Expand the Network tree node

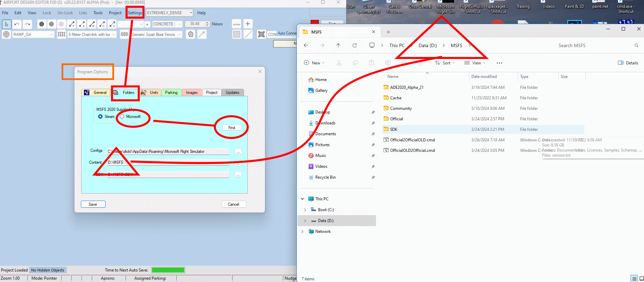click(302, 231)
